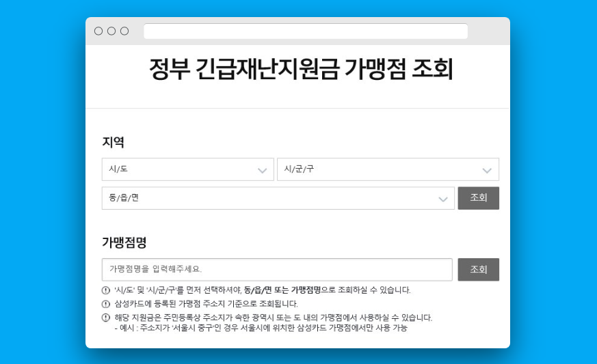Click the 조회 button beside the merchant name field
597x364 pixels.
point(479,270)
